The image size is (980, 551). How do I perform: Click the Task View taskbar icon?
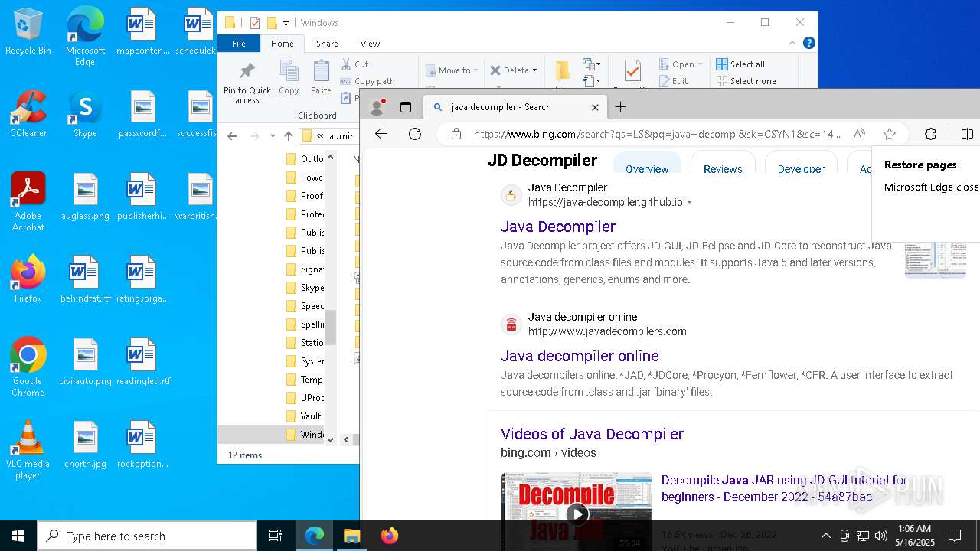(x=276, y=536)
